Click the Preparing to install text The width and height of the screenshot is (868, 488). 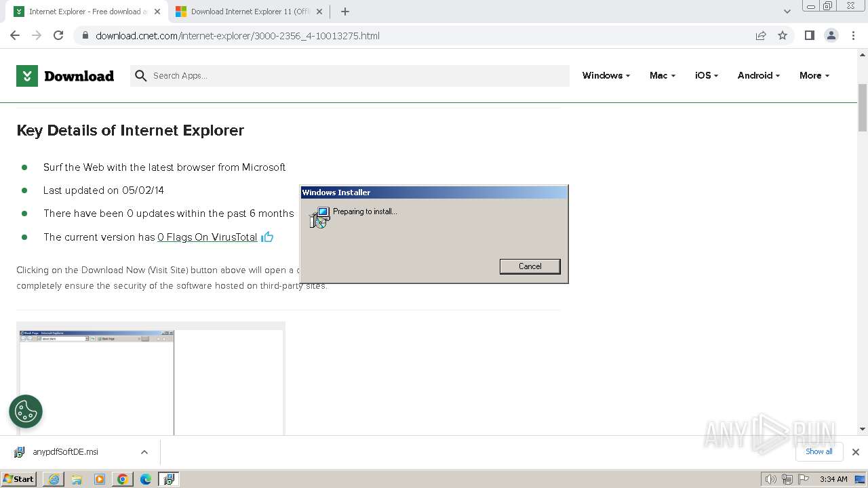click(365, 211)
